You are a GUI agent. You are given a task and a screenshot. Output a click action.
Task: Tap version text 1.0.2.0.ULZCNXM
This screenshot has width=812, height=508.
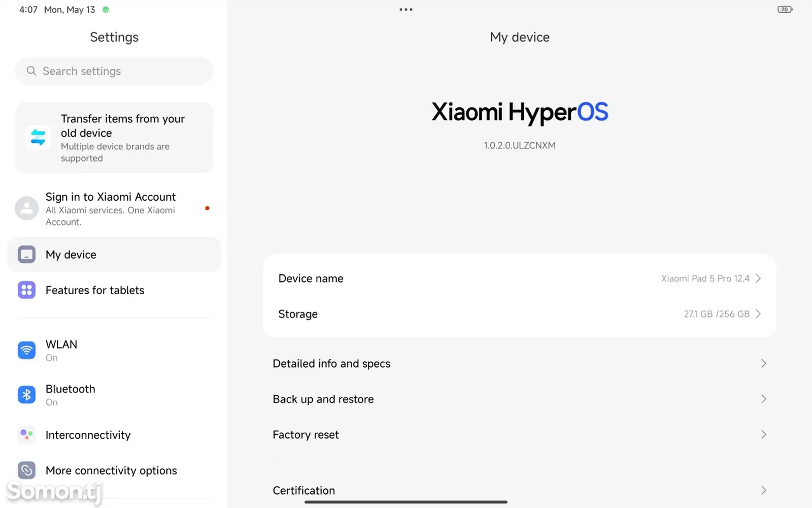tap(520, 145)
